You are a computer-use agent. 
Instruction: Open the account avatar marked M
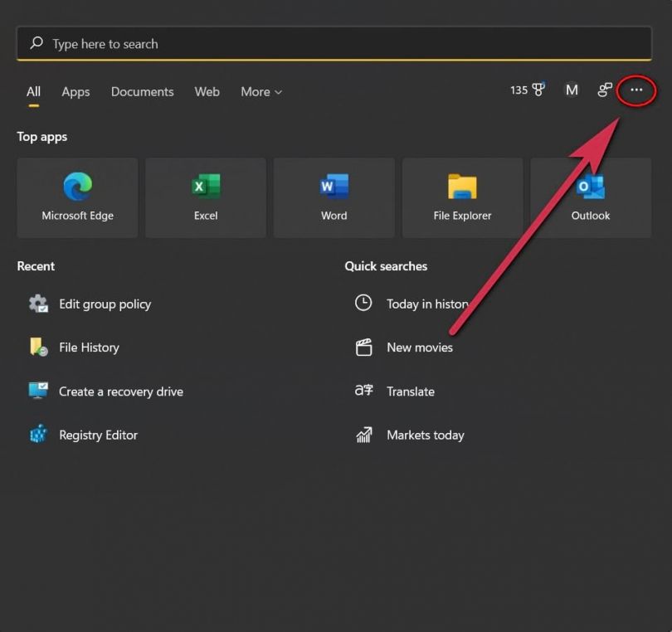572,90
